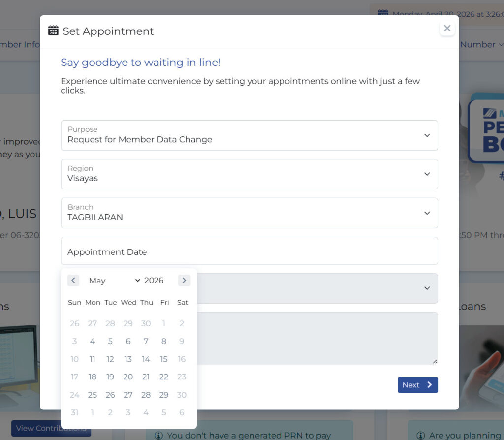Open the Purpose dropdown
Viewport: 504px width, 440px height.
(x=249, y=135)
